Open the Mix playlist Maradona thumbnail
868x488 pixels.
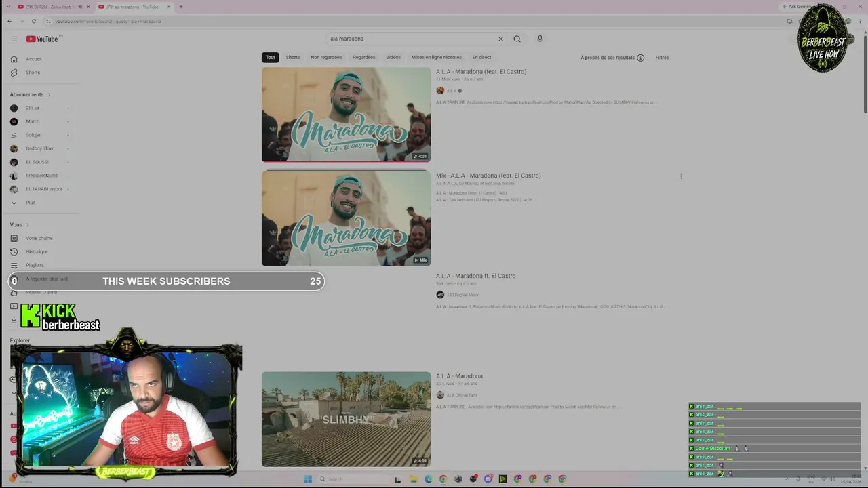(x=346, y=218)
